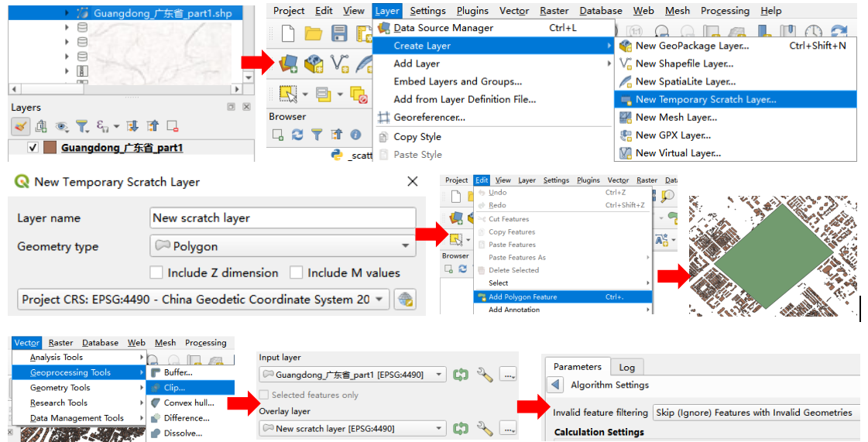Toggle visibility checkbox of Guangdong_广东省_part1 layer

point(33,148)
